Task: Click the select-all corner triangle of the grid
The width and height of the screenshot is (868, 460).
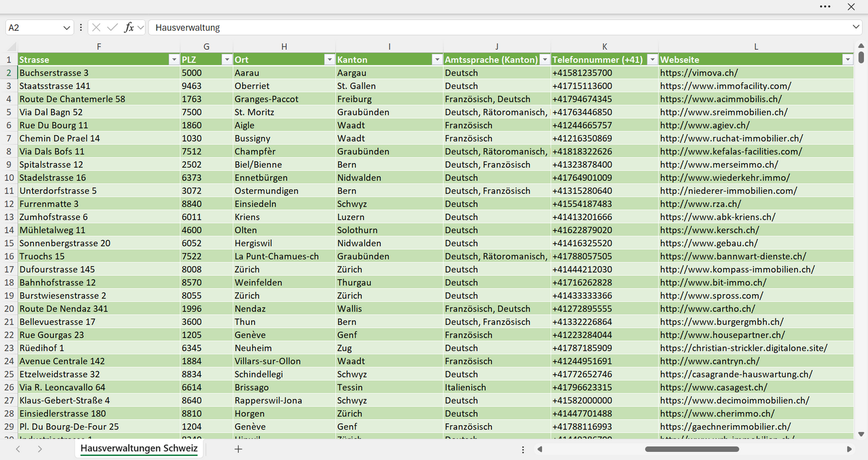Action: coord(11,47)
